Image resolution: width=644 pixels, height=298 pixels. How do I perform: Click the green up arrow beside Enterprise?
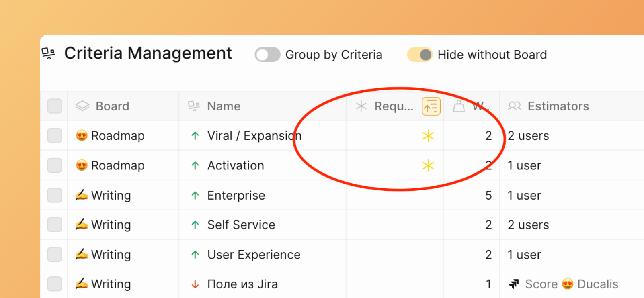coord(195,196)
